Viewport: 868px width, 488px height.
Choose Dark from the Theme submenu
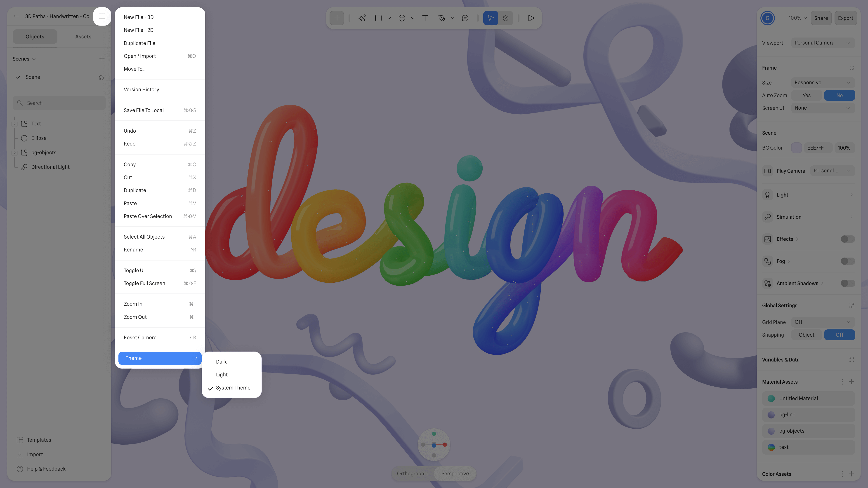click(221, 362)
